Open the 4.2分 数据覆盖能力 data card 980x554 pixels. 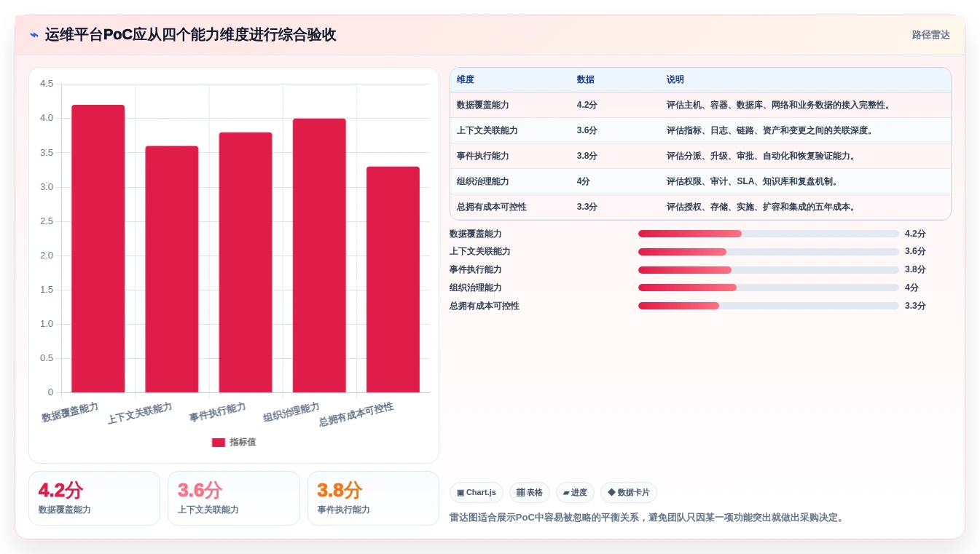point(94,498)
